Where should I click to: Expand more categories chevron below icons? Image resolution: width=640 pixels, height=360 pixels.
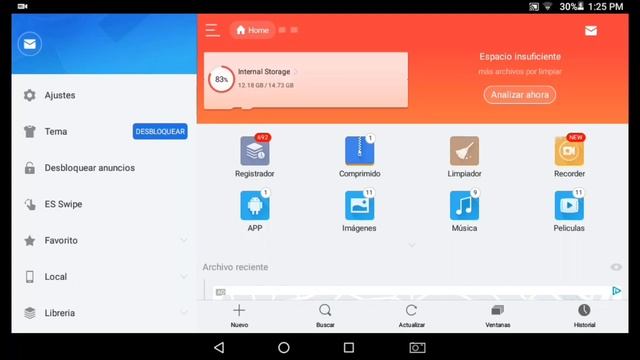(412, 245)
